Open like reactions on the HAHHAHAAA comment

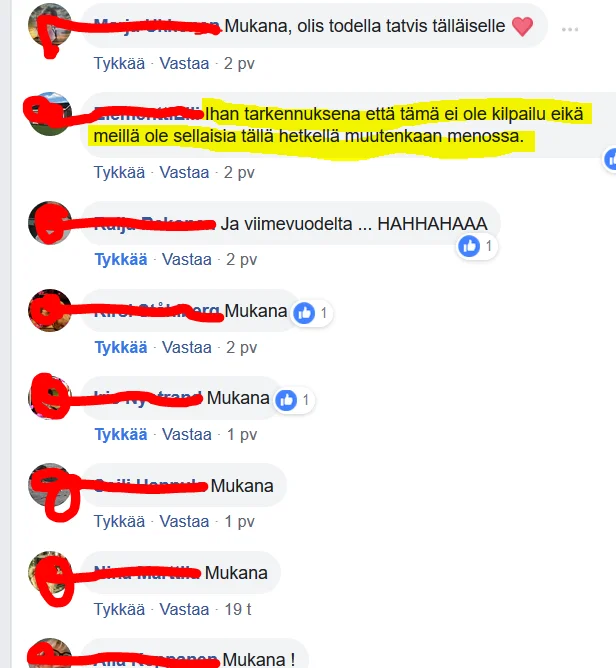tap(476, 246)
